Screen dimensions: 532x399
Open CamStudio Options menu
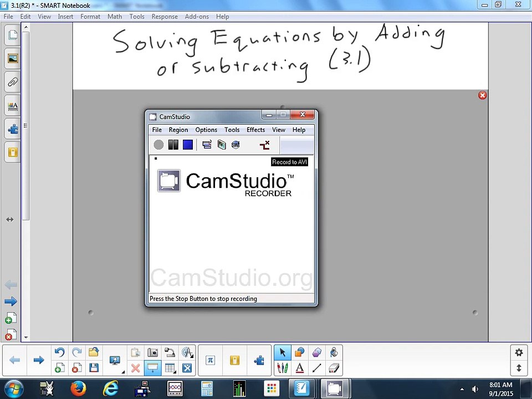pos(206,130)
